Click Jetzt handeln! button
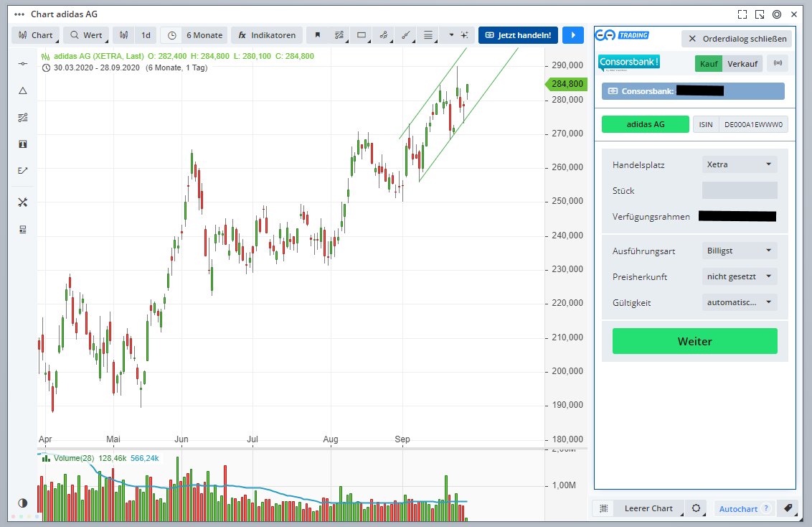 pyautogui.click(x=518, y=35)
